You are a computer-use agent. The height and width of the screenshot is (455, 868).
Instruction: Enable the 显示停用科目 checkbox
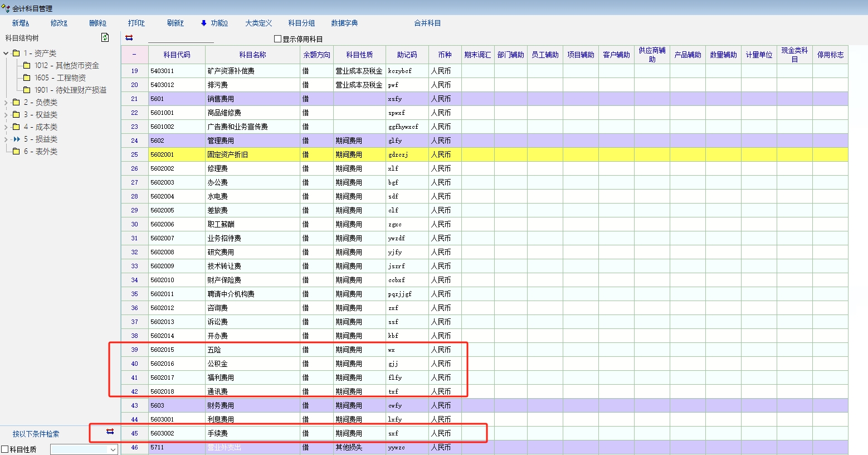[277, 39]
